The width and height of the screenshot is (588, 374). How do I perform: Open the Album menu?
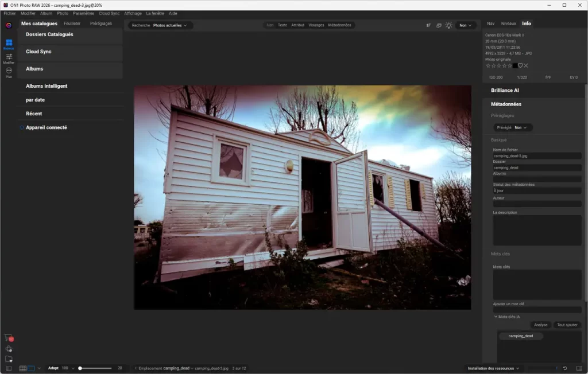click(46, 13)
